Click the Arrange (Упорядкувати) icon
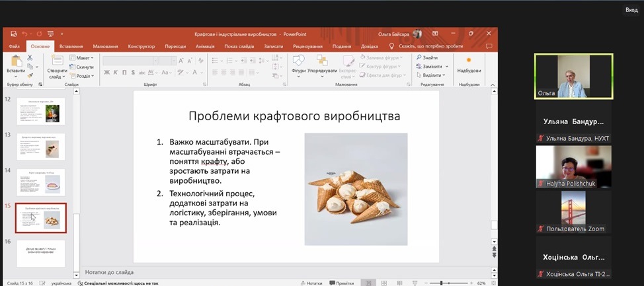 click(x=322, y=63)
